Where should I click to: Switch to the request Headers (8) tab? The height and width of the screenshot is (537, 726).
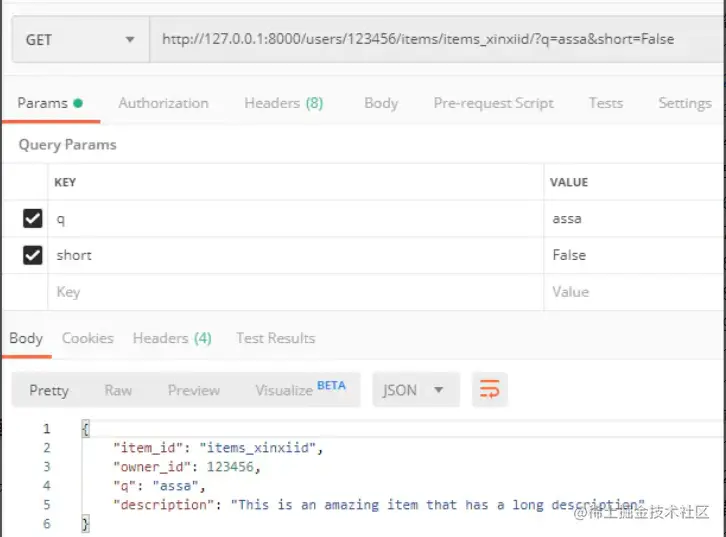click(x=283, y=103)
